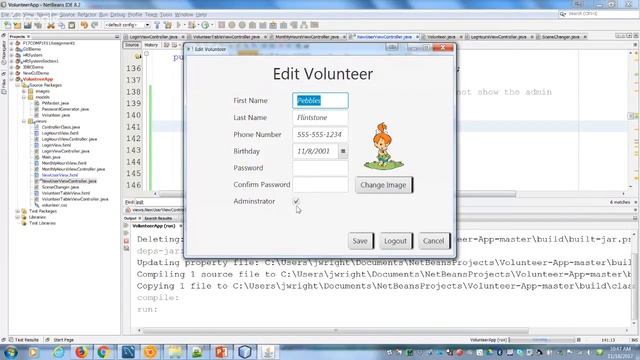Click the rerun icon in Output sidebar
This screenshot has width=640, height=360.
126,225
